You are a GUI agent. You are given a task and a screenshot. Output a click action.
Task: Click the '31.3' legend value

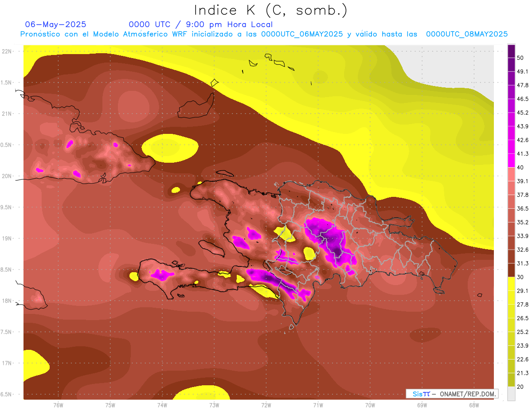pyautogui.click(x=523, y=263)
